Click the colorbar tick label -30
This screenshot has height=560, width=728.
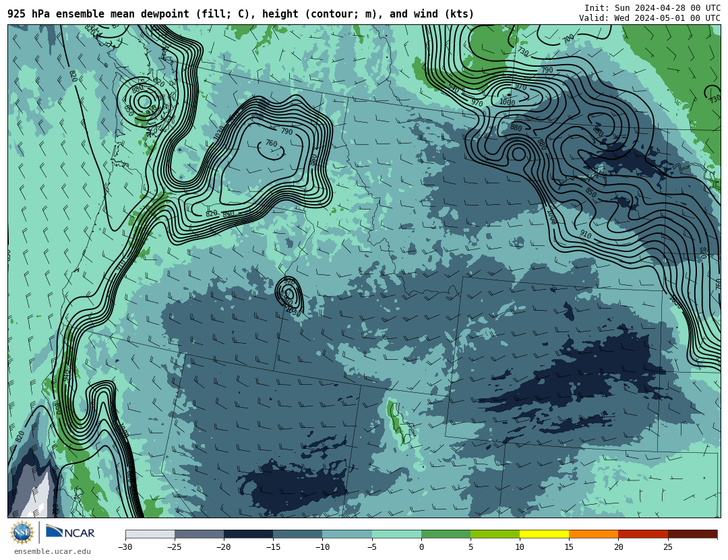click(x=125, y=547)
